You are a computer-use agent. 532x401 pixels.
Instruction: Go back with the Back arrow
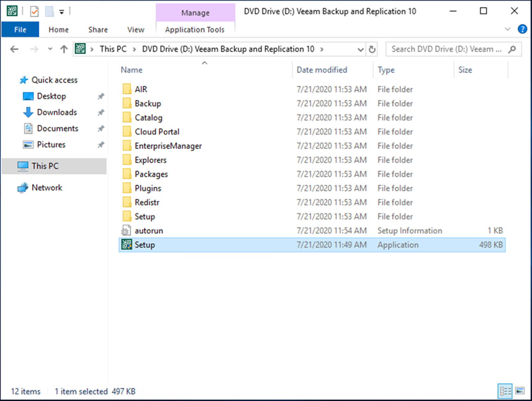(14, 49)
